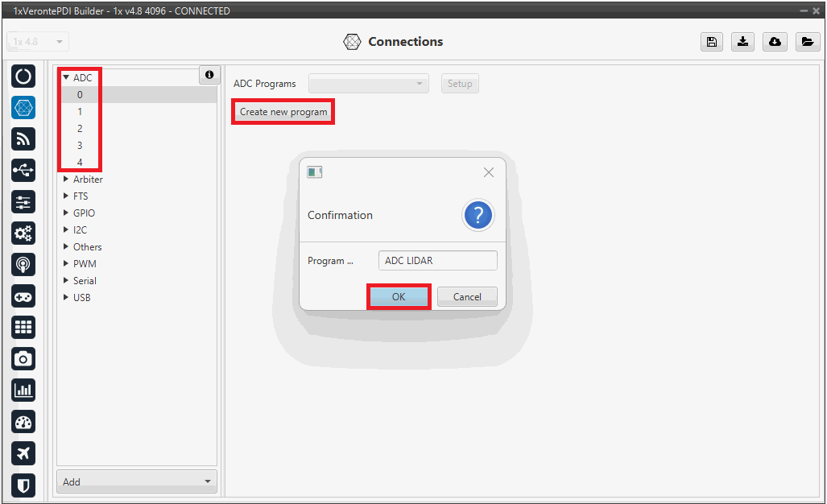Image resolution: width=827 pixels, height=504 pixels.
Task: Click OK in Confirmation dialog
Action: pyautogui.click(x=399, y=297)
